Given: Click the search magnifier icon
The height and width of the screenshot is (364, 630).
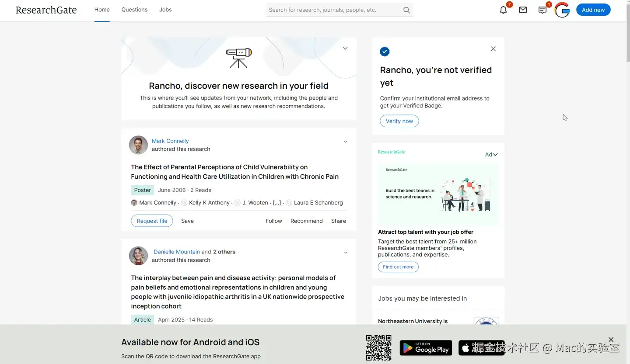Looking at the screenshot, I should 406,10.
